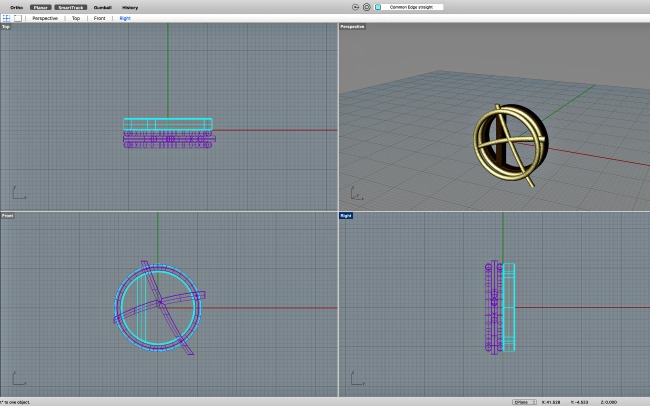Switch to the Front viewport tab
Screen dimensions: 650x406
point(99,18)
